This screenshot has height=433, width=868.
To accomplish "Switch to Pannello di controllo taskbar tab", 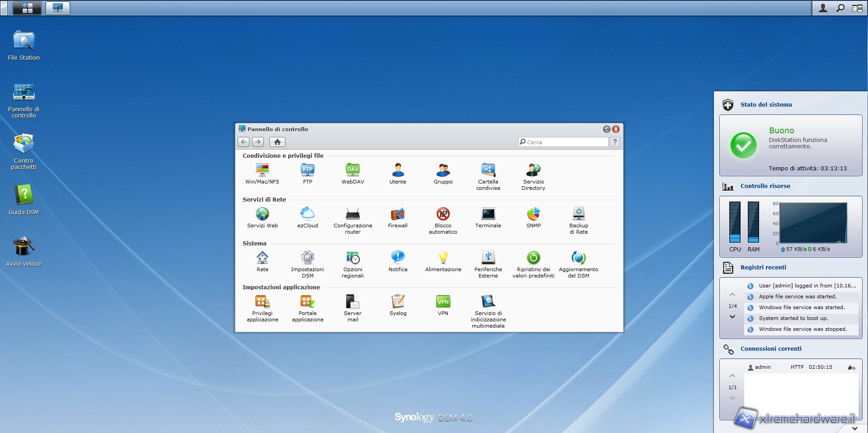I will pos(58,8).
